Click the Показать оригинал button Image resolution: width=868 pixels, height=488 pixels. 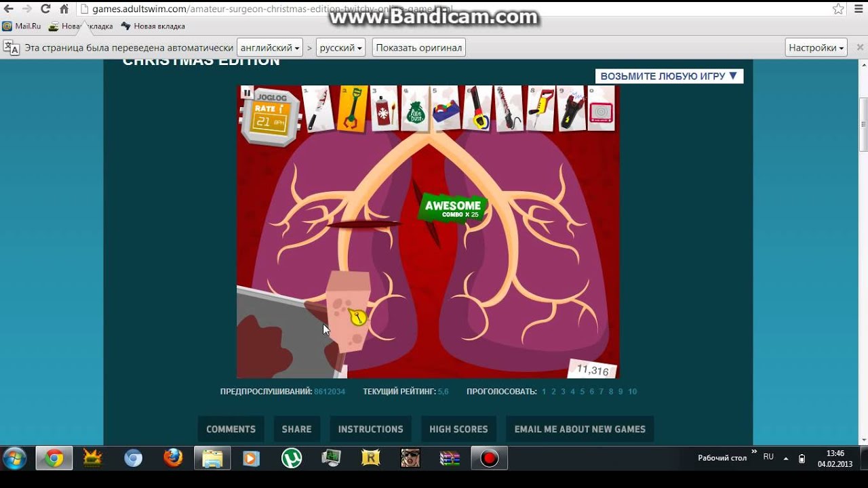419,47
